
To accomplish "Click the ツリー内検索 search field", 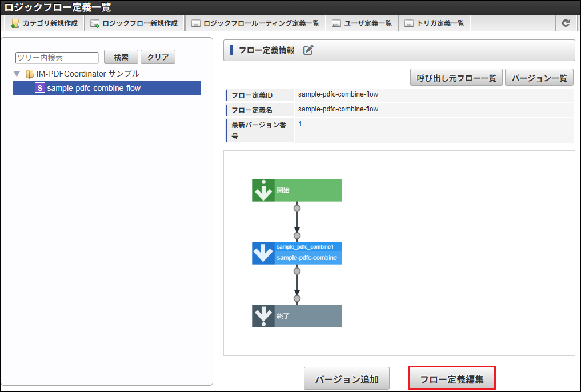I will [57, 58].
